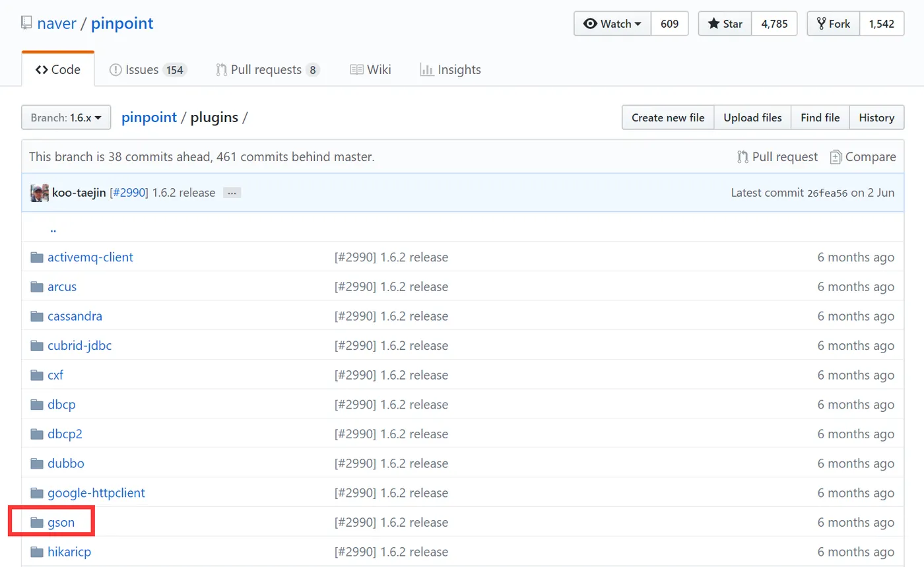Screen dimensions: 924x567
Task: Click the Compare link
Action: [x=863, y=157]
